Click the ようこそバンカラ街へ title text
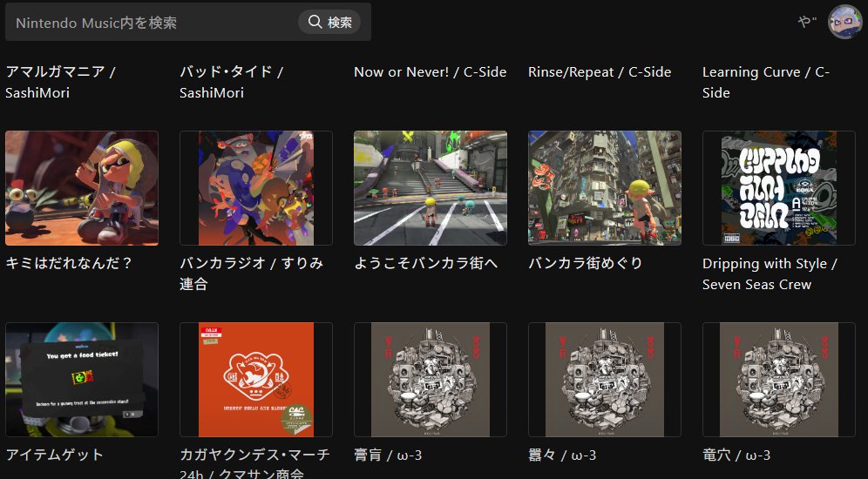 coord(425,263)
